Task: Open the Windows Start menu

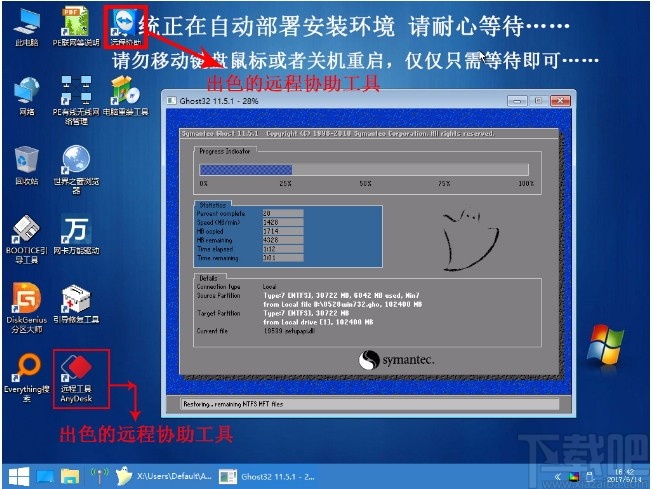Action: [x=19, y=477]
